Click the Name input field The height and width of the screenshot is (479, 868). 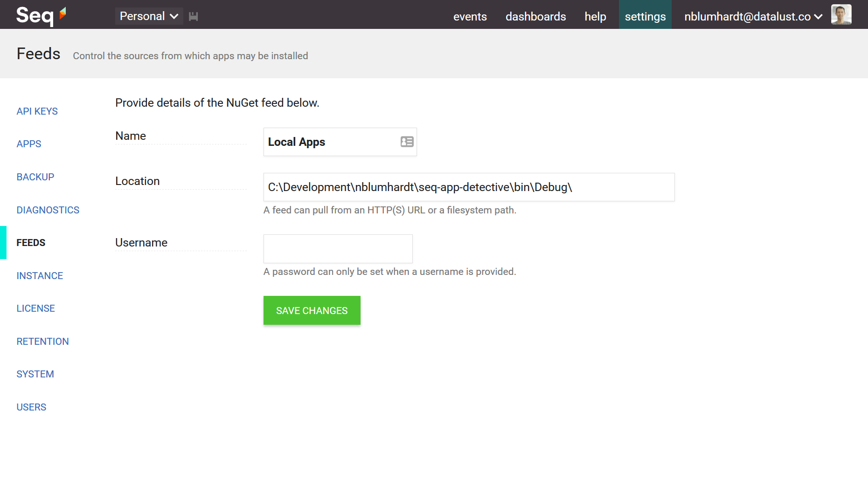point(340,142)
